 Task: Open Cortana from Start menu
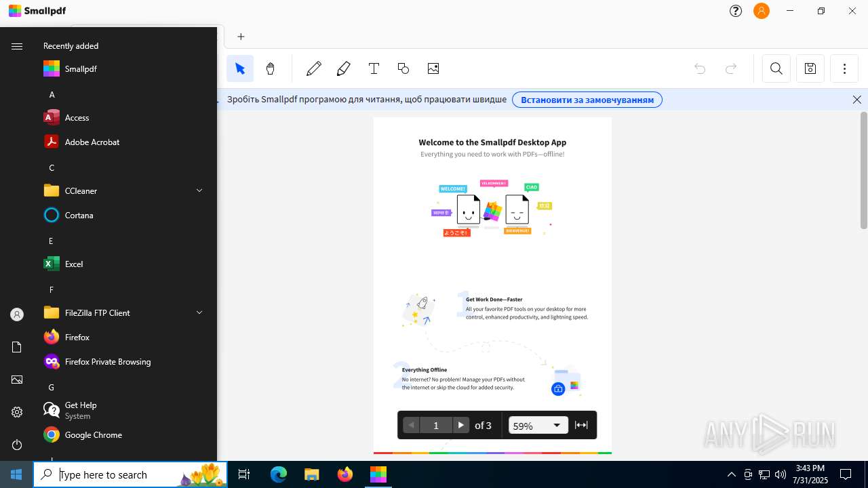[x=124, y=215]
